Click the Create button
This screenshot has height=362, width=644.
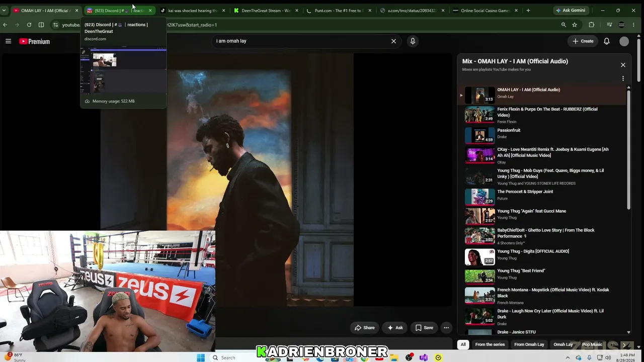[x=583, y=41]
